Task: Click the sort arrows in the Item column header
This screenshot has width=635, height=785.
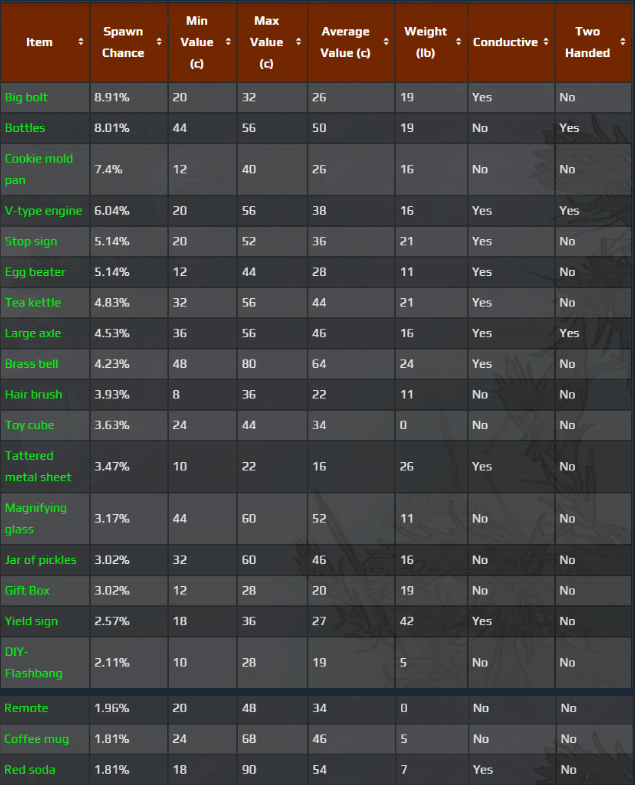Action: coord(80,42)
